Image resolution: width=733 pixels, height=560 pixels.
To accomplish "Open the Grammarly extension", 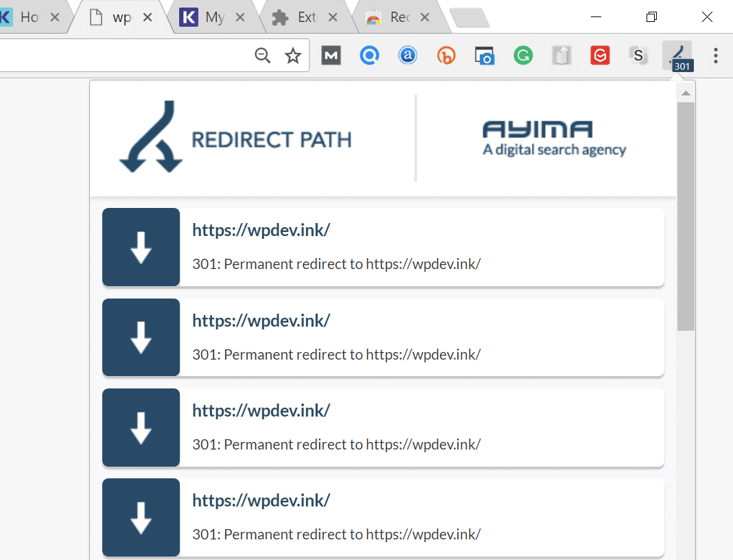I will pos(523,56).
